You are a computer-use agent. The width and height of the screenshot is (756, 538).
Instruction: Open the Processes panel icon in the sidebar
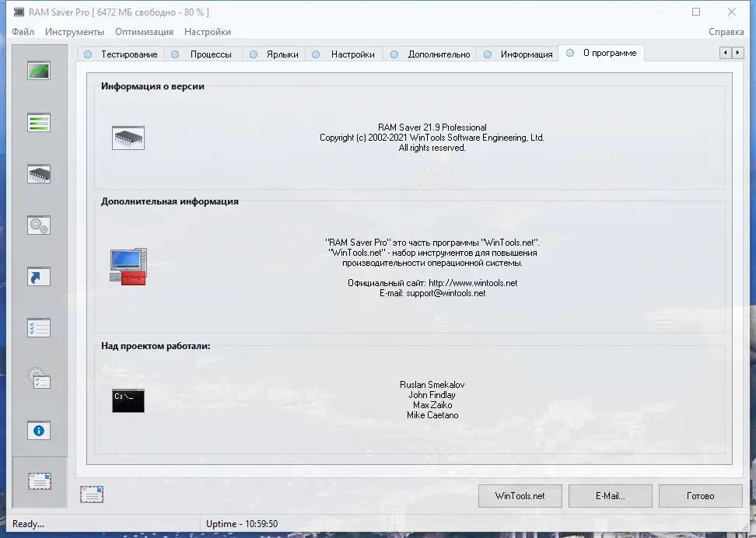[39, 121]
